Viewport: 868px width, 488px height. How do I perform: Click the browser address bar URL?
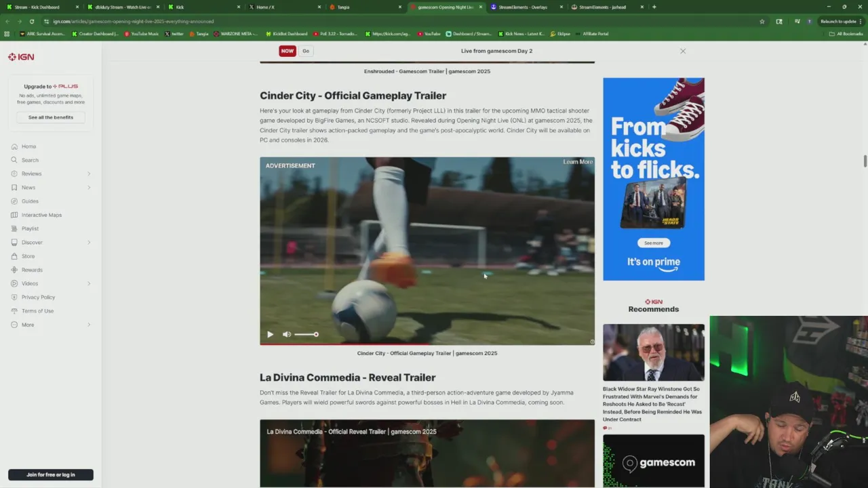click(134, 21)
